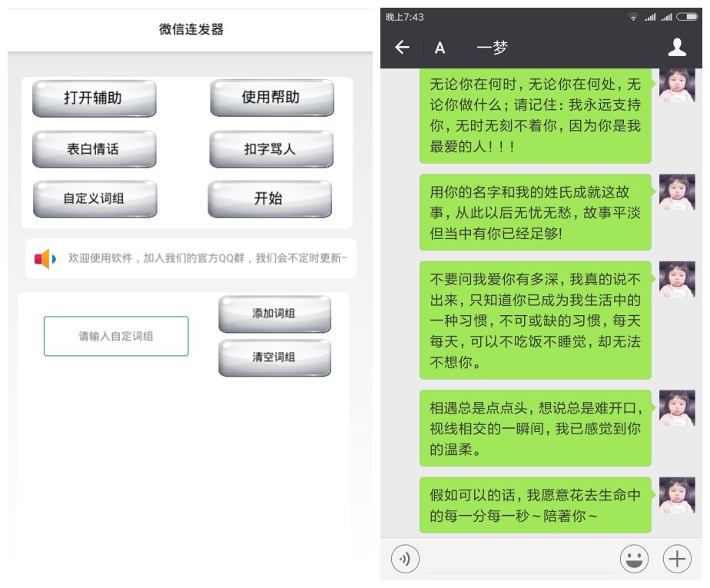Tap the speaker announcement icon
The width and height of the screenshot is (710, 588).
click(x=45, y=259)
